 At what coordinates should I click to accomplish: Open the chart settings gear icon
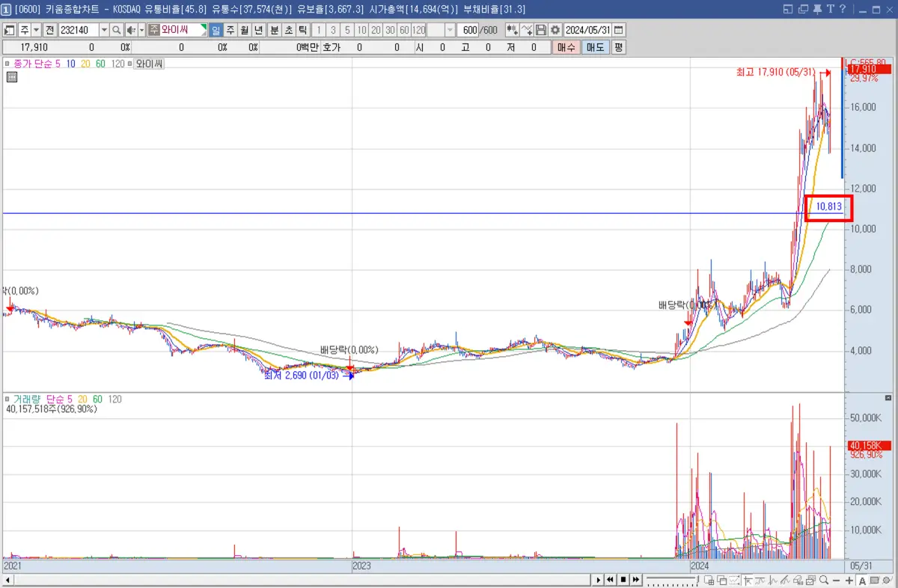pos(555,30)
